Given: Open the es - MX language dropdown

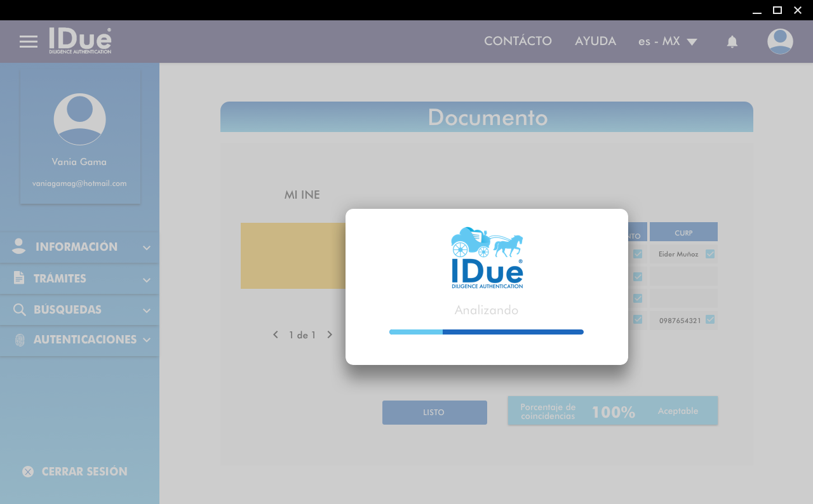Looking at the screenshot, I should coord(668,42).
